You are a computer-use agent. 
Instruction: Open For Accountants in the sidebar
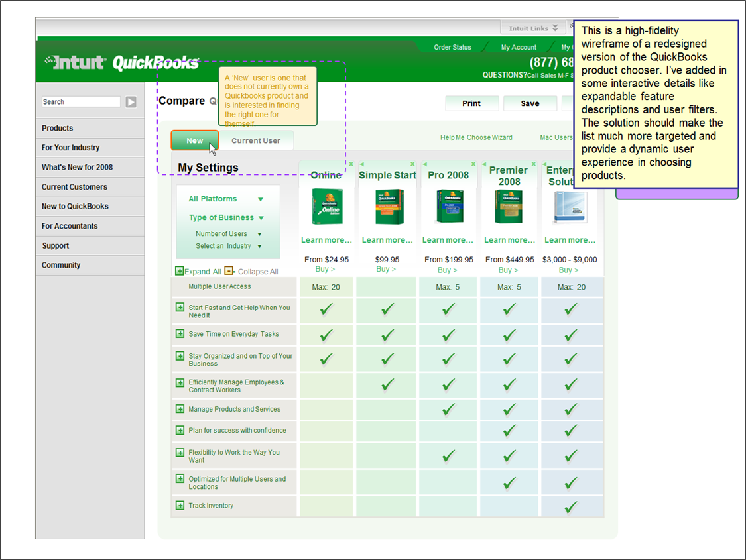[x=70, y=226]
